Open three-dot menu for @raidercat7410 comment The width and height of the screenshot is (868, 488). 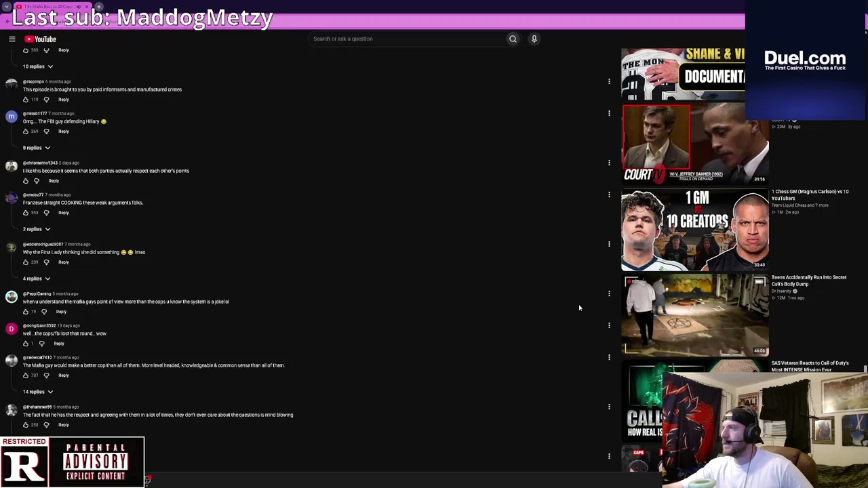click(609, 357)
